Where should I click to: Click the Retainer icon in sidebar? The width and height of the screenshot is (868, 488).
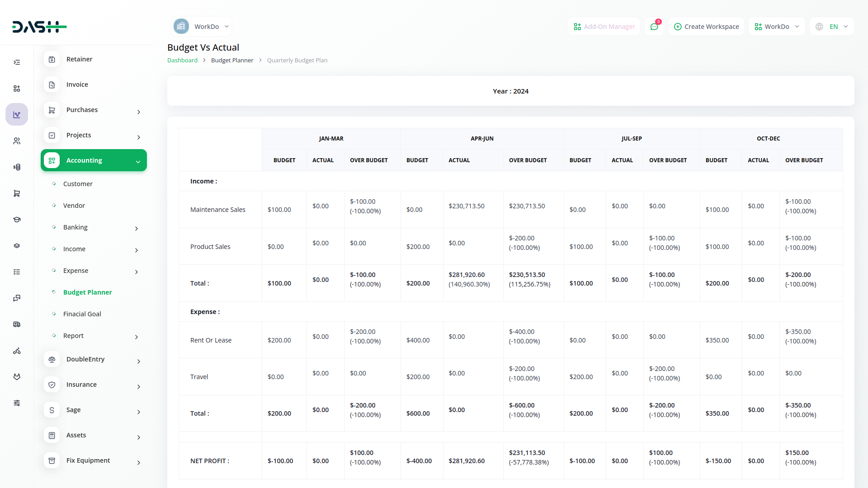(x=52, y=59)
